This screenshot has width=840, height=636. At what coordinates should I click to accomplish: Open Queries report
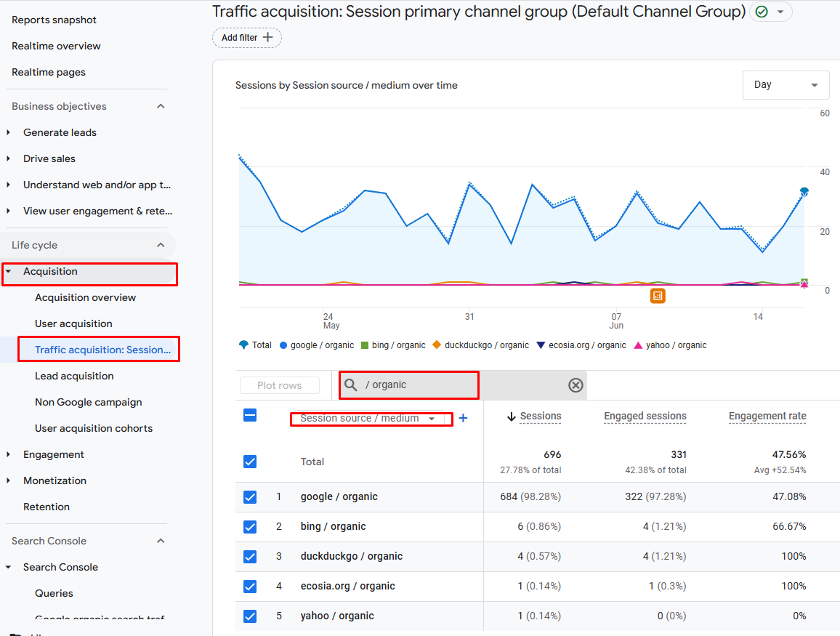(x=54, y=593)
